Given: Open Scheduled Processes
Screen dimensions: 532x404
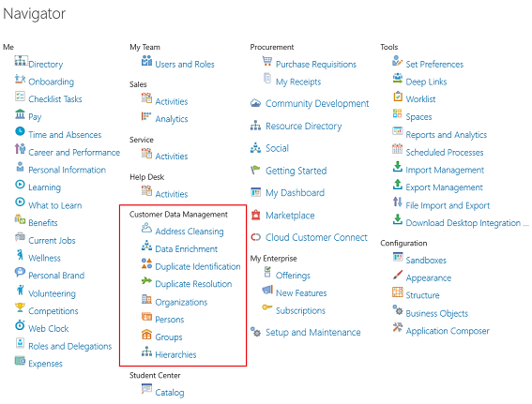Looking at the screenshot, I should click(445, 152).
